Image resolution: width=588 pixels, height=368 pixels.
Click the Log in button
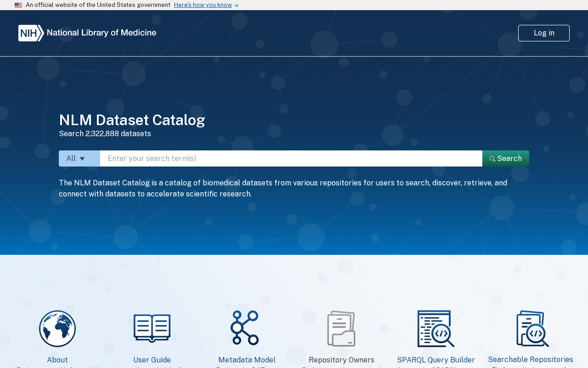tap(544, 33)
